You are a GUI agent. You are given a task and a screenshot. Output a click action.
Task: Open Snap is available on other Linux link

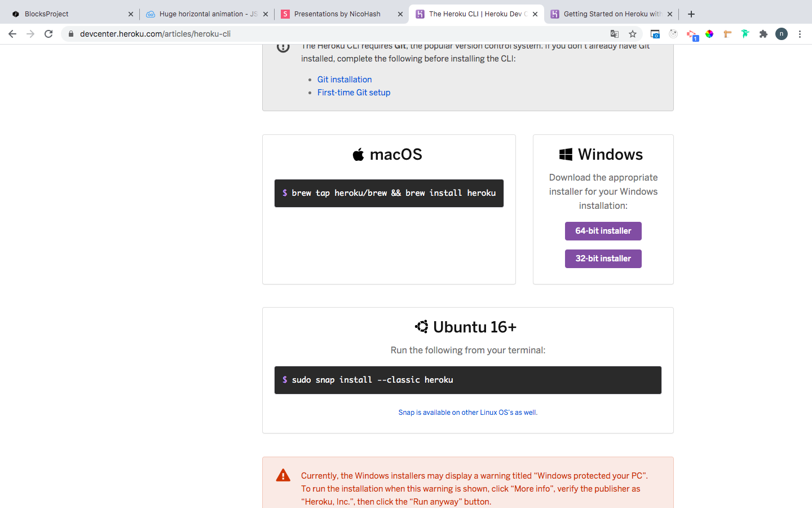(x=468, y=413)
